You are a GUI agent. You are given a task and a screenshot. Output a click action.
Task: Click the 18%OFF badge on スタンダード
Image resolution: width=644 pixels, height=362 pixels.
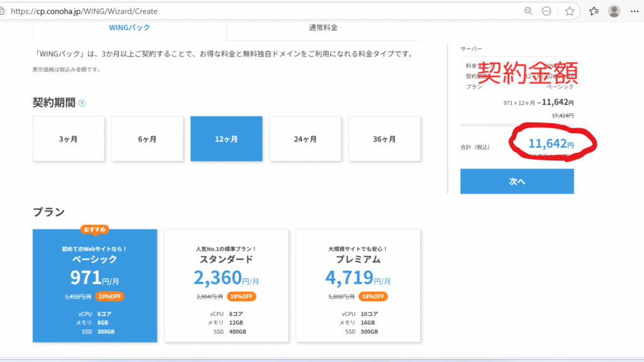241,297
